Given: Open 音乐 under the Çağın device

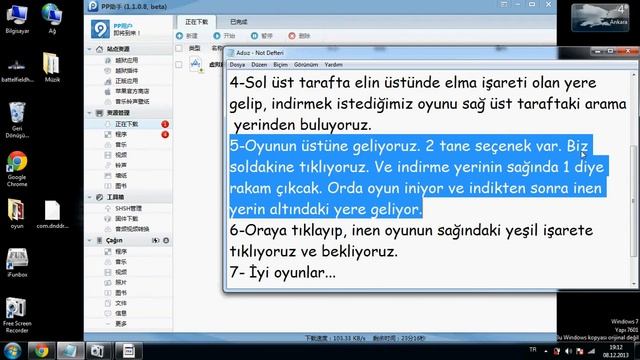Looking at the screenshot, I should (121, 262).
